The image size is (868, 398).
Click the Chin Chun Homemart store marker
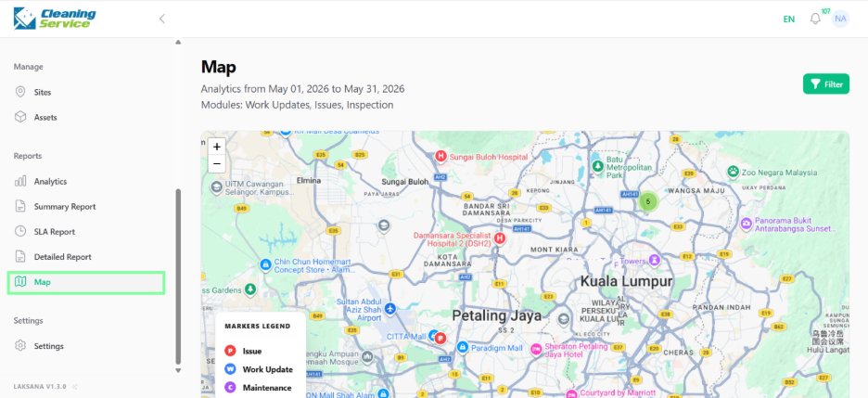[266, 265]
